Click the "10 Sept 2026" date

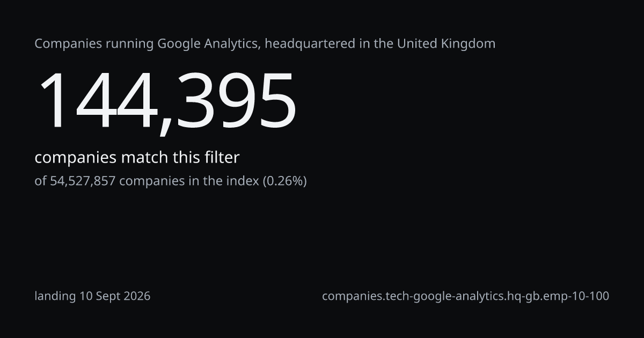(115, 296)
